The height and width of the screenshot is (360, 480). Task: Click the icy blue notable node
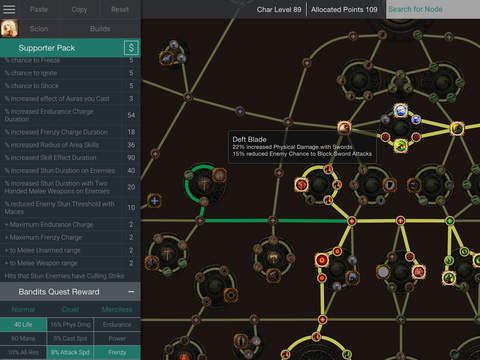coord(400,110)
